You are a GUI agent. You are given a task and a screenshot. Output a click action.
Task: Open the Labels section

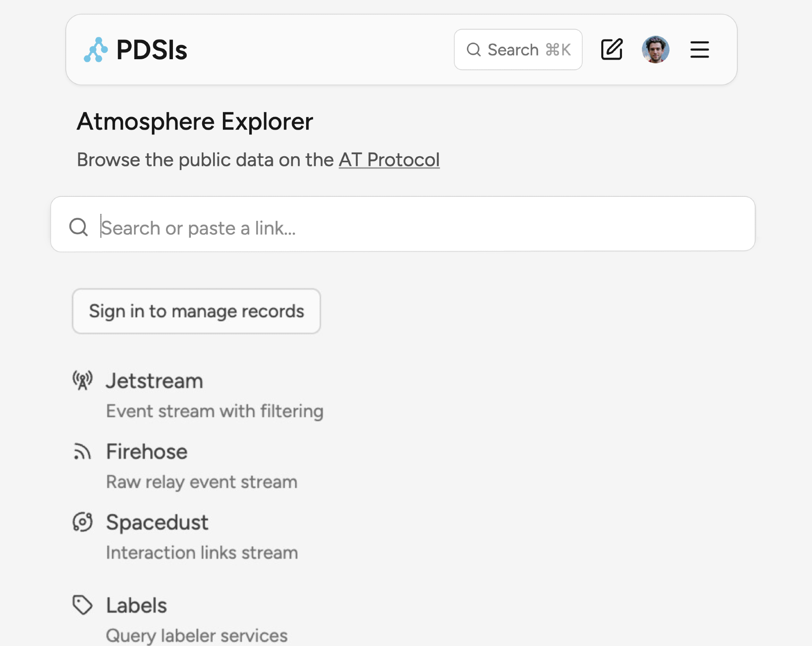(x=136, y=605)
